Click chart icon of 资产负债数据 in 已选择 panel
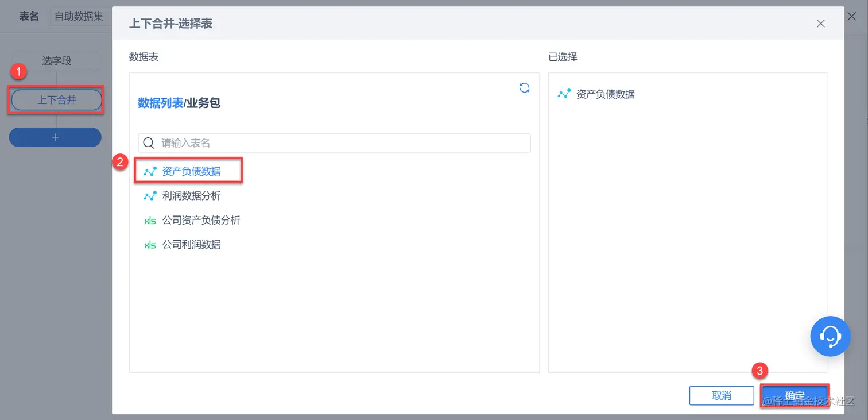The image size is (868, 420). click(x=564, y=94)
